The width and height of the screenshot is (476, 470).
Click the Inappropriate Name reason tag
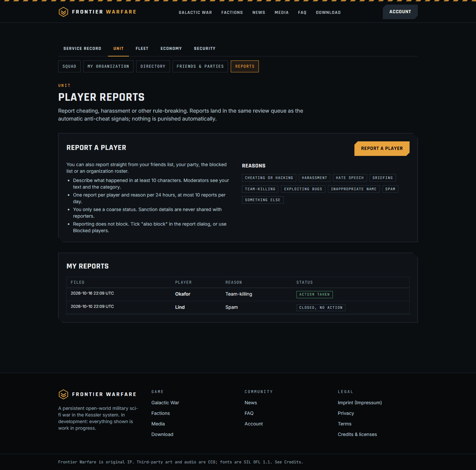point(354,189)
